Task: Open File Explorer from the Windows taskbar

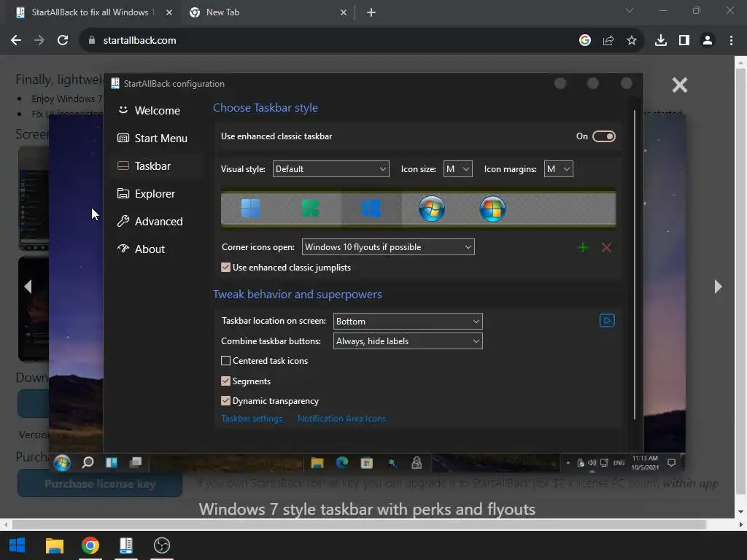Action: click(54, 545)
